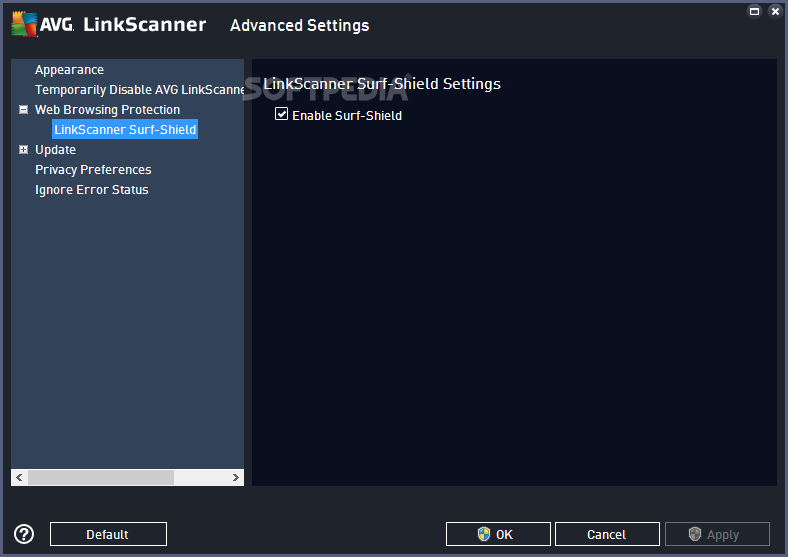Close the Advanced Settings window

point(775,11)
